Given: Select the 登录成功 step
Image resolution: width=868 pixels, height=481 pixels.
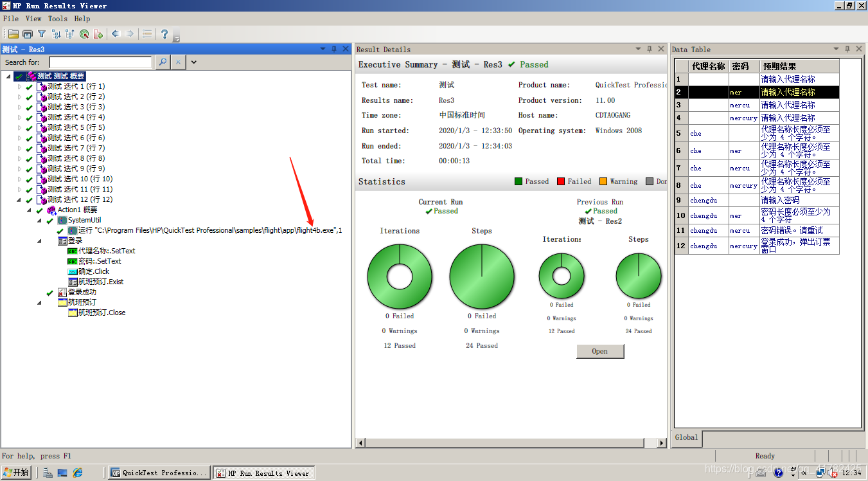Looking at the screenshot, I should click(82, 293).
